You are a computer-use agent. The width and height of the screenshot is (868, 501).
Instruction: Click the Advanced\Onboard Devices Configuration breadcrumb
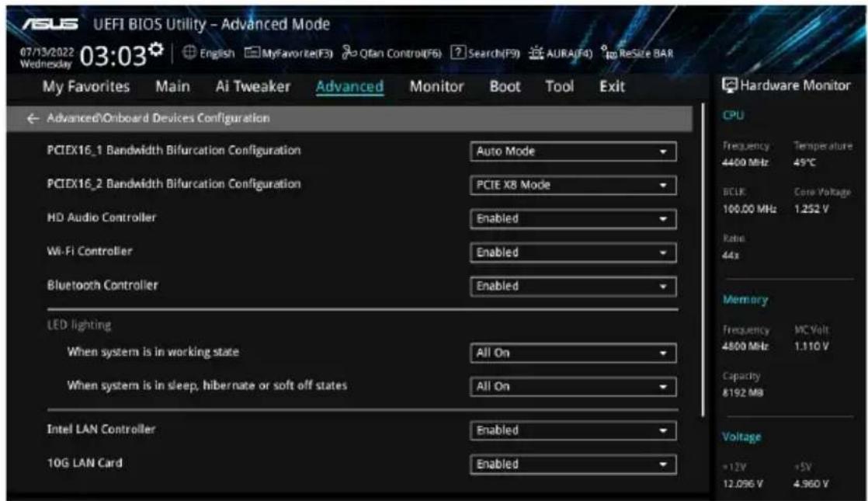158,119
